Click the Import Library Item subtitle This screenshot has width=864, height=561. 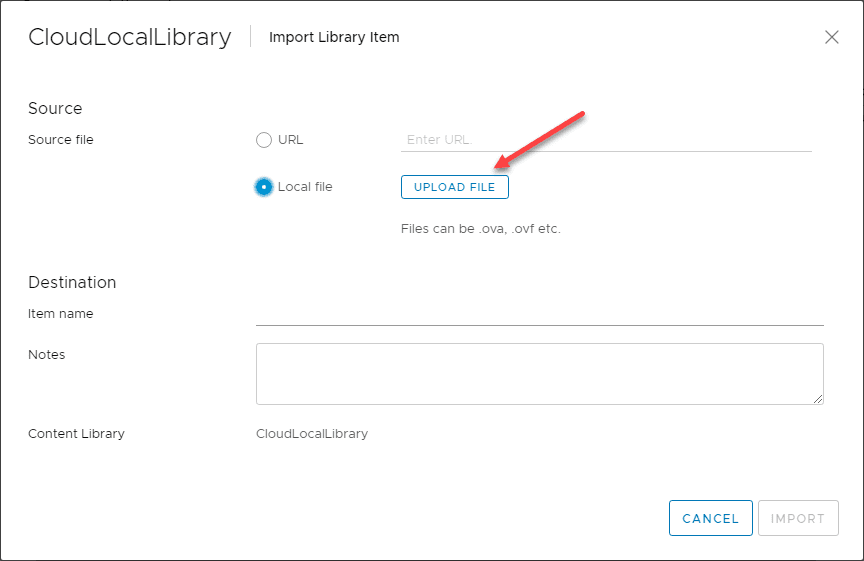tap(334, 38)
